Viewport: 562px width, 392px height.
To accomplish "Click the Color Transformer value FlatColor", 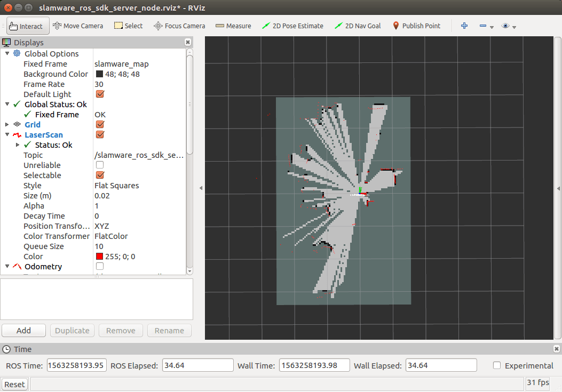I will point(111,236).
